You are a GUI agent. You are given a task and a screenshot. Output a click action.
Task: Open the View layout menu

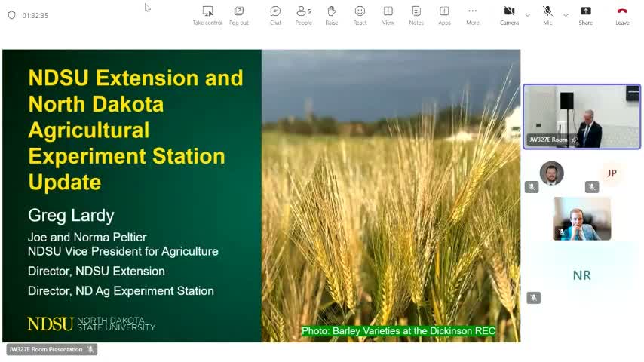[388, 14]
